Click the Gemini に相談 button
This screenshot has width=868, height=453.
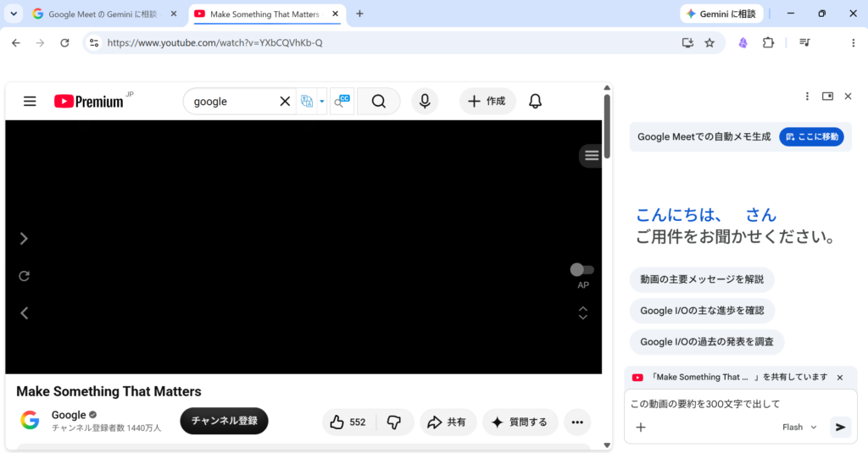721,14
